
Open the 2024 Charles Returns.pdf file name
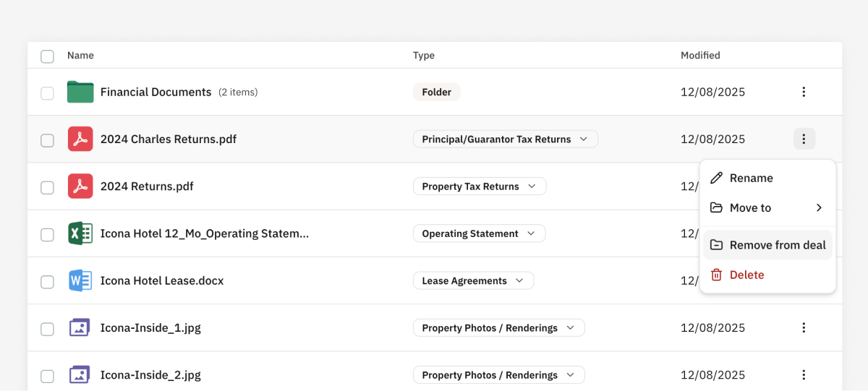coord(168,139)
